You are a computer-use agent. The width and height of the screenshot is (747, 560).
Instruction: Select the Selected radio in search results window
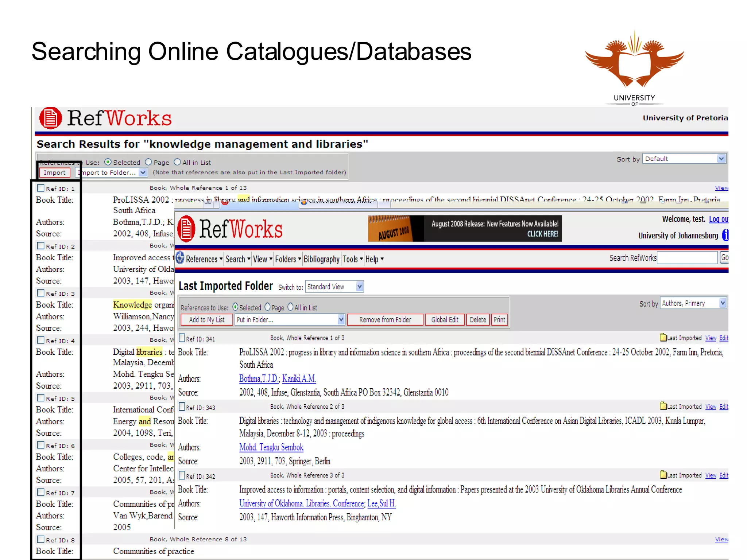click(108, 162)
